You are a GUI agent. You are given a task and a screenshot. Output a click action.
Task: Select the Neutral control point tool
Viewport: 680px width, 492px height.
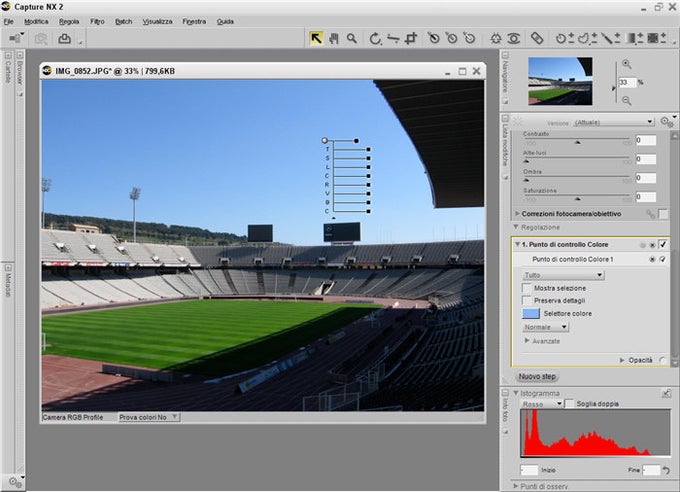tap(451, 39)
